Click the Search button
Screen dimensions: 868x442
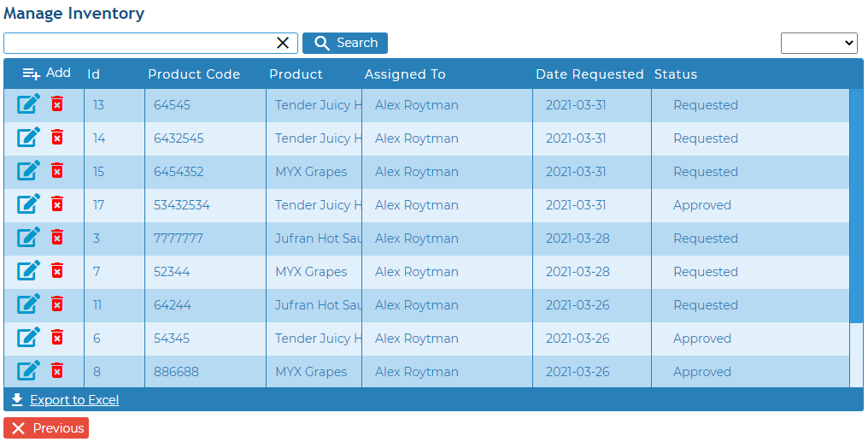click(345, 44)
